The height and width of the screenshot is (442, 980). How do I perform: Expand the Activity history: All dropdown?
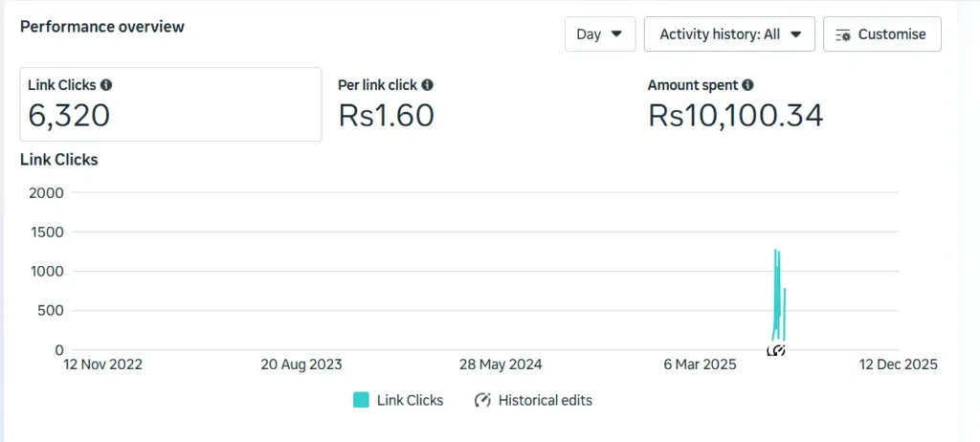[x=729, y=34]
